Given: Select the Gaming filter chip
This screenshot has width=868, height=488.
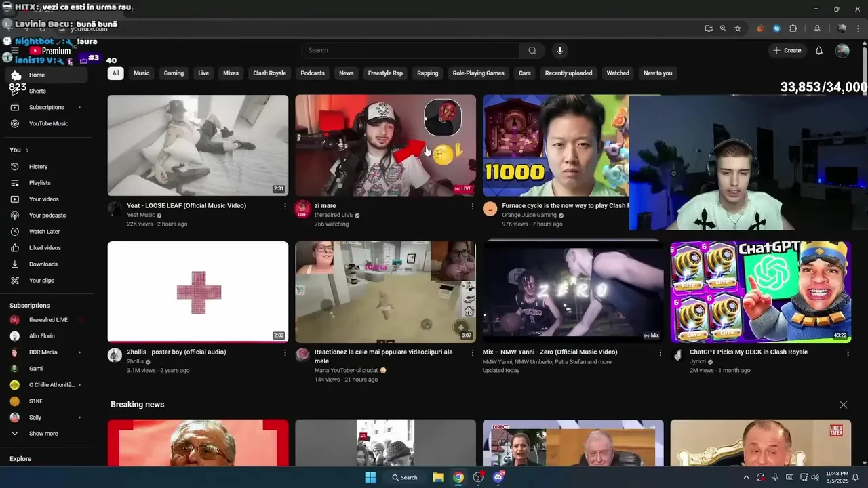Looking at the screenshot, I should click(174, 73).
